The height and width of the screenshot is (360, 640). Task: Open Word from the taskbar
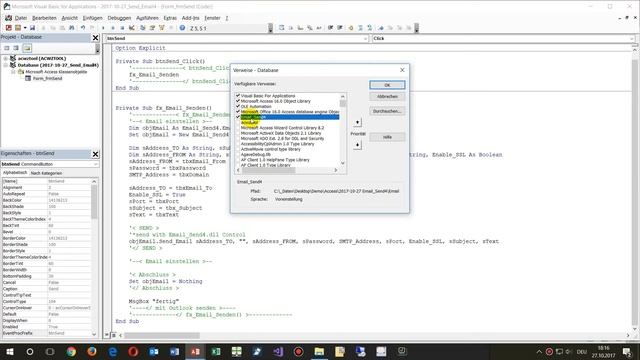175,351
